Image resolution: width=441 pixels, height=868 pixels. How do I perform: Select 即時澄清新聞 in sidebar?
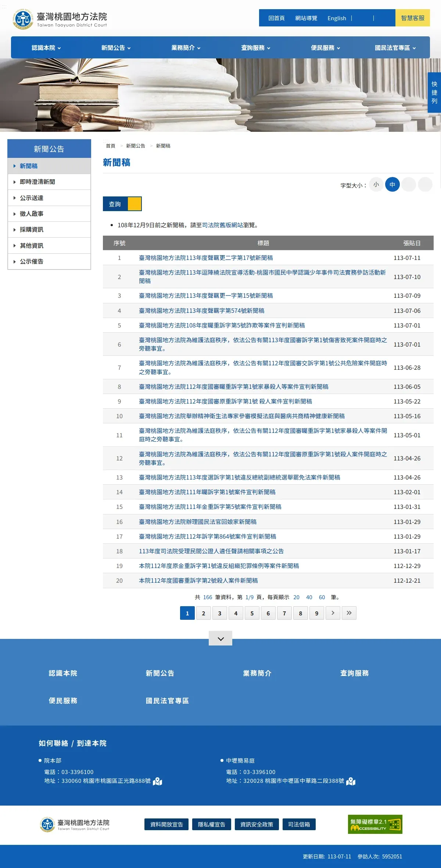(x=49, y=182)
